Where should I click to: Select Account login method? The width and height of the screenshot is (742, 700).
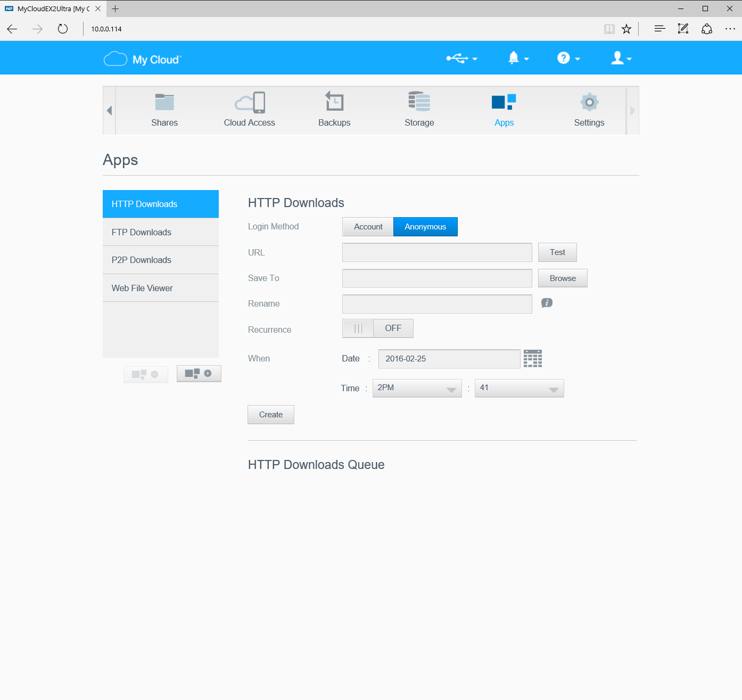pos(368,227)
